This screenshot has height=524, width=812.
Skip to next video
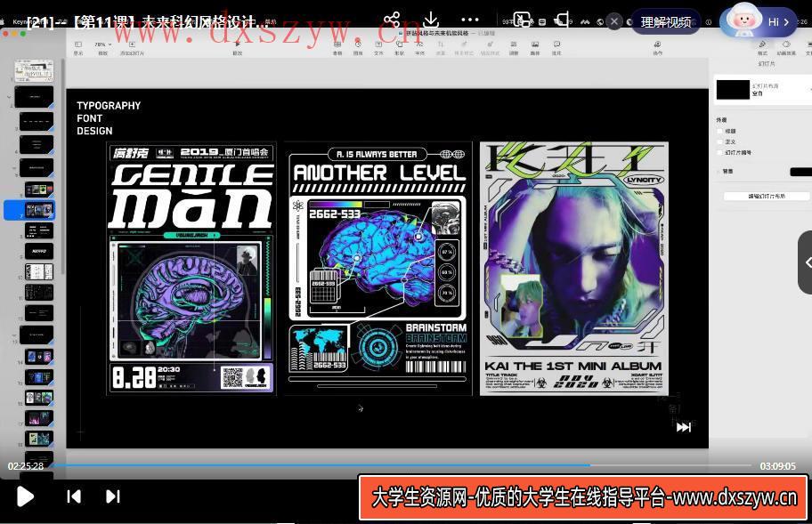pyautogui.click(x=112, y=496)
